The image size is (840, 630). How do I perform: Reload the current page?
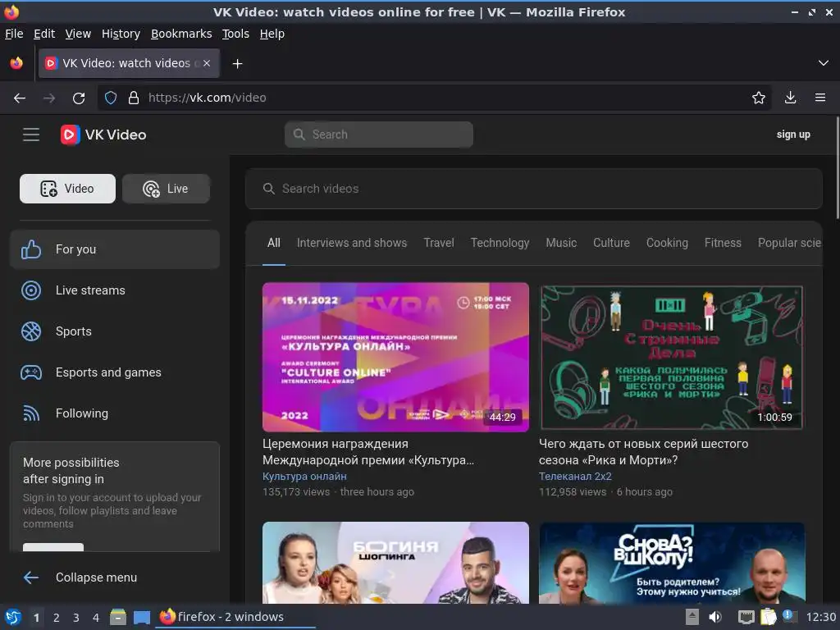79,98
